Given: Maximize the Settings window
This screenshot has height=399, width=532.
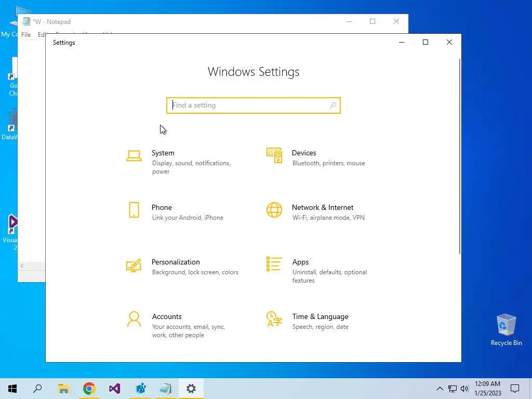Looking at the screenshot, I should pyautogui.click(x=425, y=42).
